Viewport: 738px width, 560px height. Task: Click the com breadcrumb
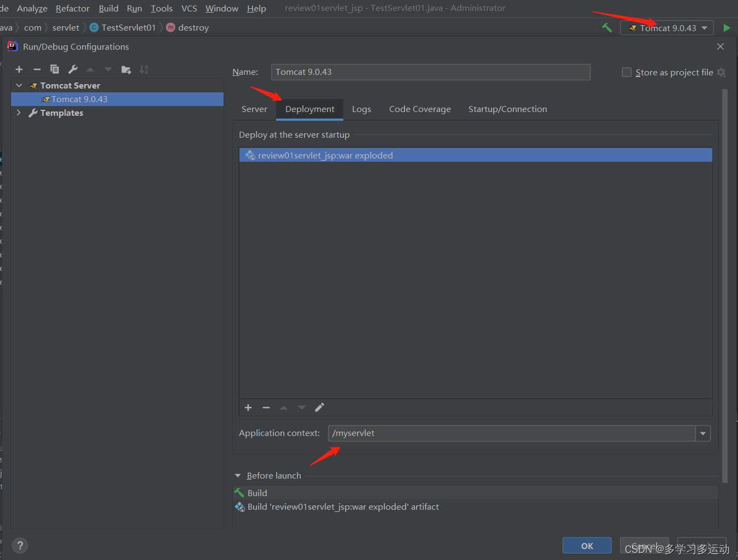(33, 27)
